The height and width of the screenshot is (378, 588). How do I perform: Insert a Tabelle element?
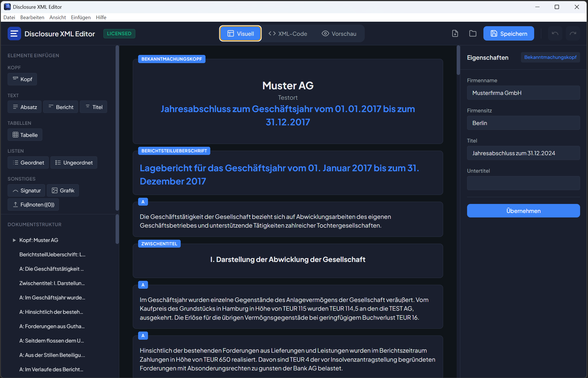25,135
